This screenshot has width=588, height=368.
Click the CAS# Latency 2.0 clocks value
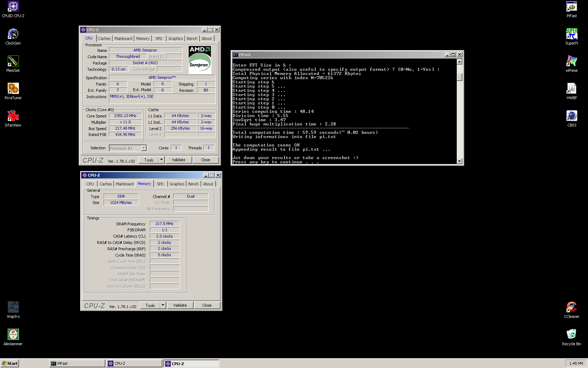tap(164, 236)
